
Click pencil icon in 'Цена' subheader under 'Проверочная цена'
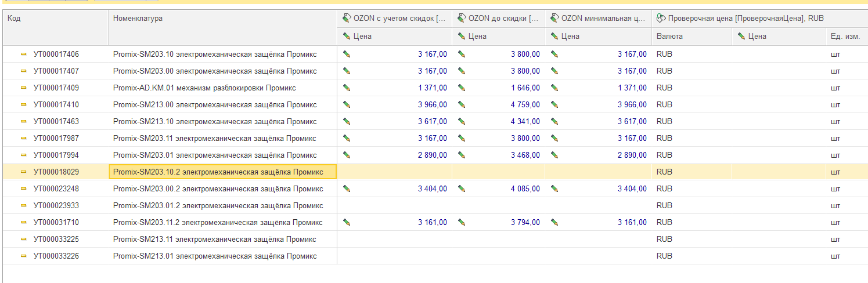coord(741,37)
